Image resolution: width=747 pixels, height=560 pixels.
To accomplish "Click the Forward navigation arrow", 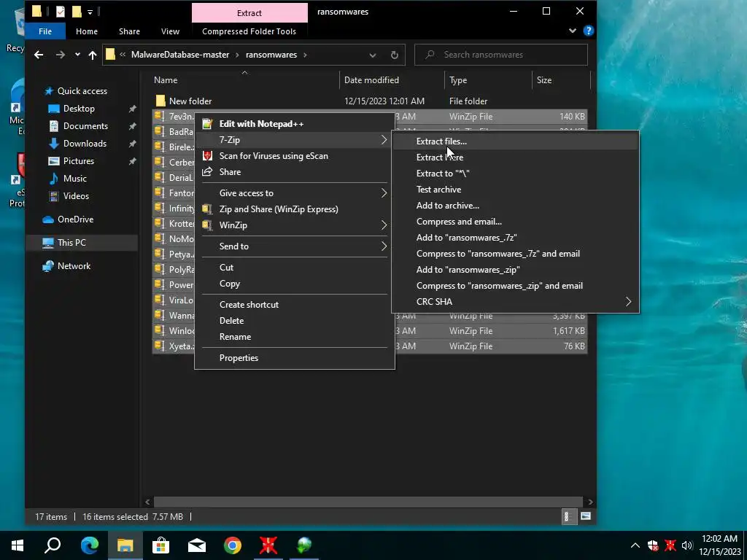I will (60, 55).
